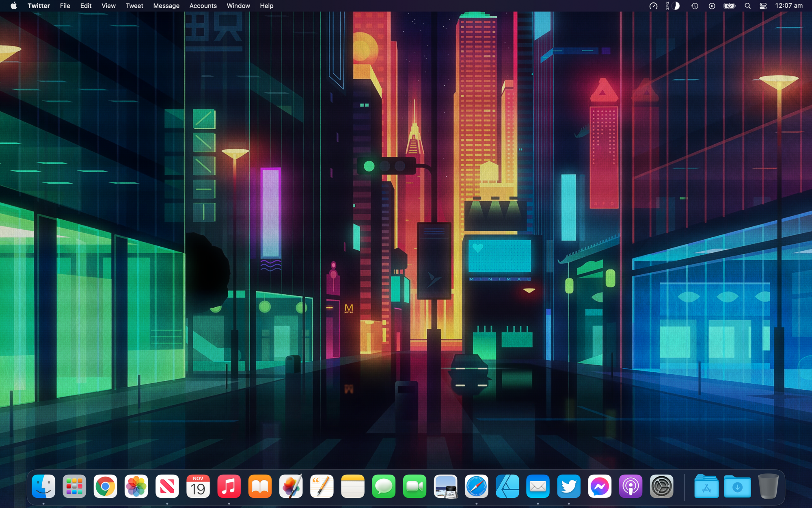Click the speedometer gauge menu bar icon
The width and height of the screenshot is (812, 508).
(x=653, y=6)
